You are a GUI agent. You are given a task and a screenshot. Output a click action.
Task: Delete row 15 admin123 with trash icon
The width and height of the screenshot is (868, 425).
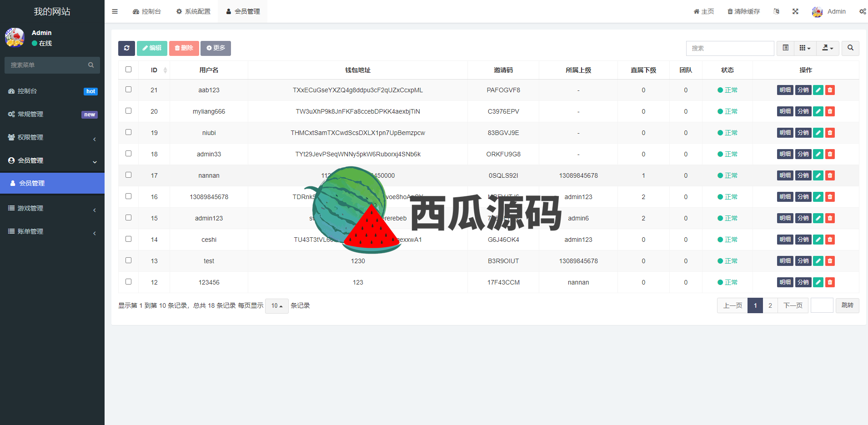pos(830,218)
